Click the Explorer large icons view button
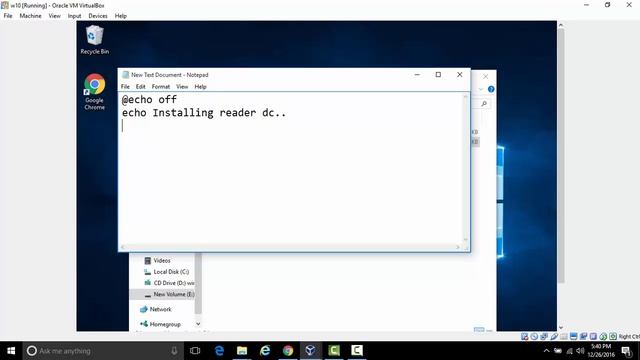The height and width of the screenshot is (360, 640). click(489, 329)
